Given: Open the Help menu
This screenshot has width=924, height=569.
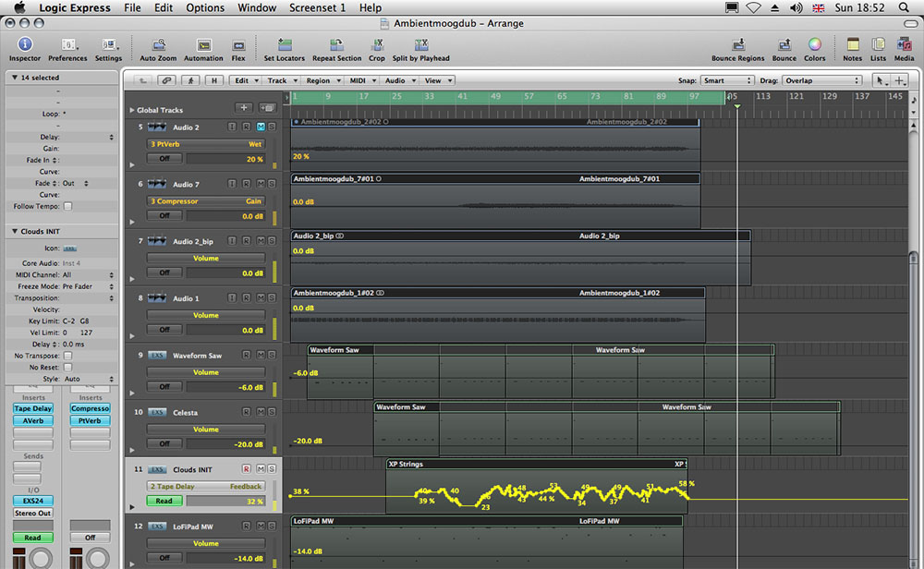Looking at the screenshot, I should coord(371,7).
